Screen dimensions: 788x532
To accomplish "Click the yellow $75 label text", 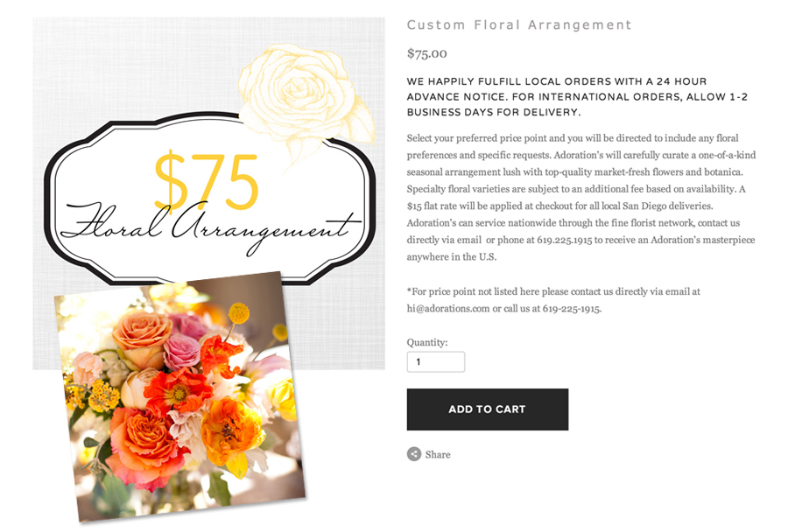I will [206, 180].
